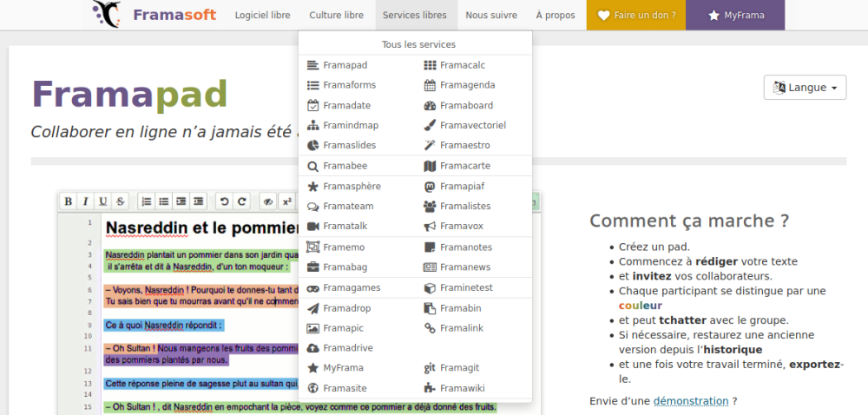Click undo arrow in pad preview
The image size is (868, 415).
[224, 201]
